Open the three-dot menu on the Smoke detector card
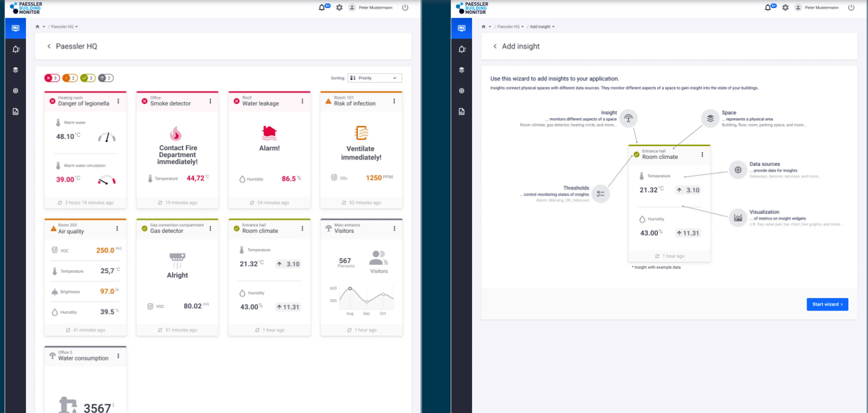 (211, 101)
